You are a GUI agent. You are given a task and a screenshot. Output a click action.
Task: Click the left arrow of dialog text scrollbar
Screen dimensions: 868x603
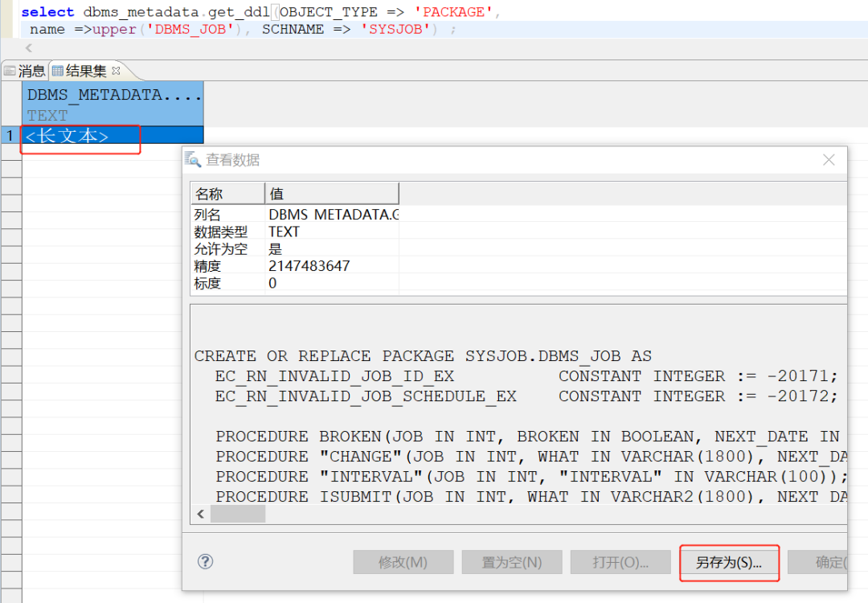click(200, 514)
